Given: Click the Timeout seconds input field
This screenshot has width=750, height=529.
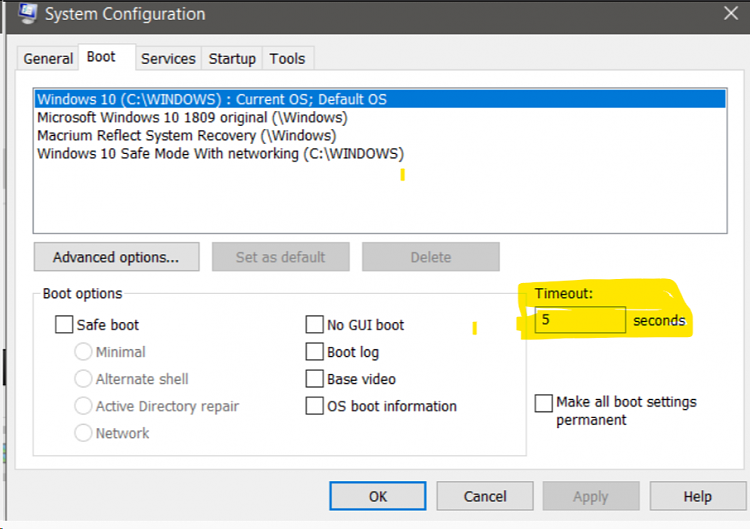Looking at the screenshot, I should 580,320.
